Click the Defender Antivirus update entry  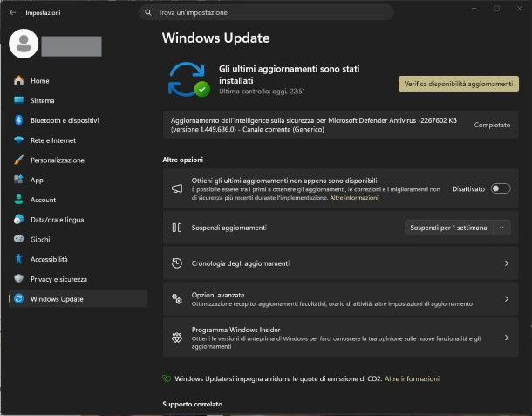tap(341, 125)
